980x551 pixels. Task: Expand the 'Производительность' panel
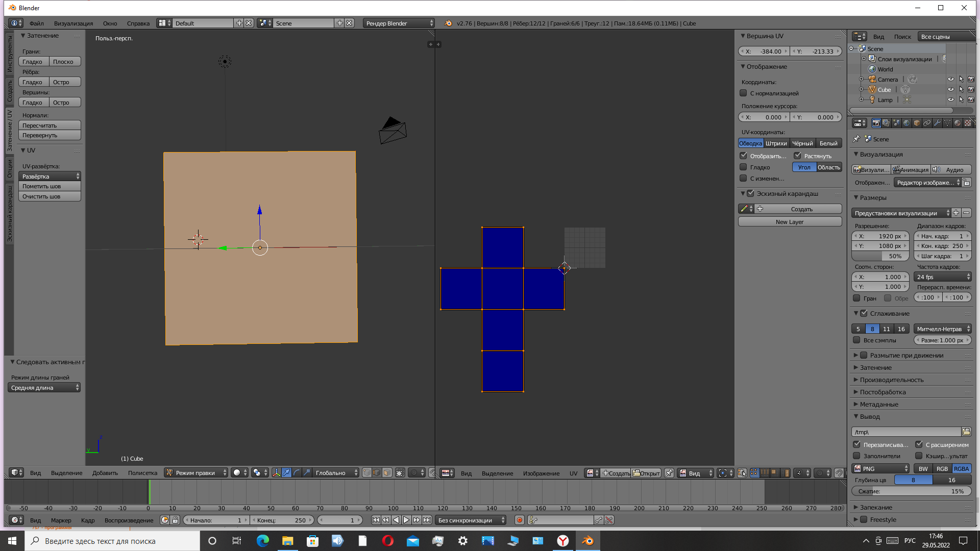click(x=891, y=380)
